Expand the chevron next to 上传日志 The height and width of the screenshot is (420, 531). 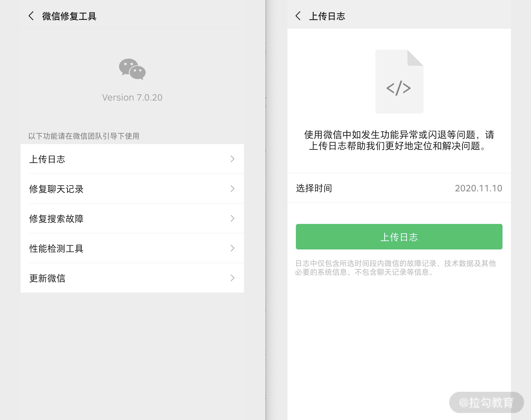pos(232,159)
